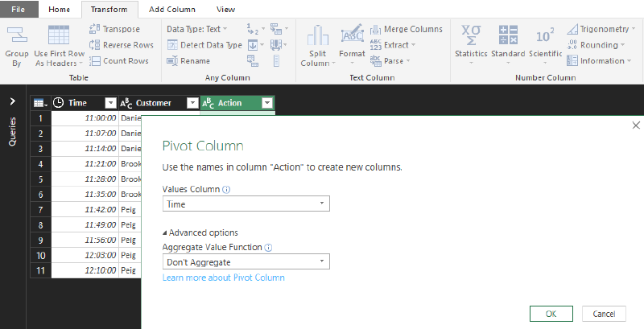Click the Group By icon
The height and width of the screenshot is (329, 644).
16,35
